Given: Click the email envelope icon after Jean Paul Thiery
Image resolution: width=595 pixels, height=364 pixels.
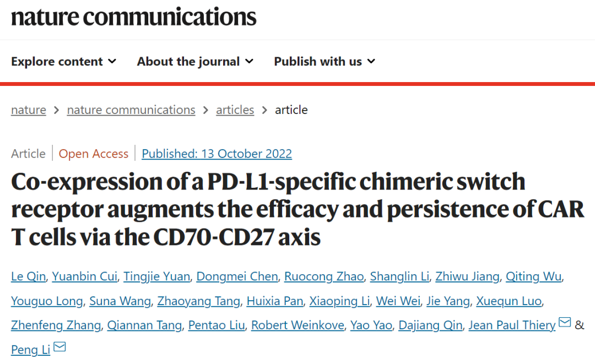Looking at the screenshot, I should 565,322.
